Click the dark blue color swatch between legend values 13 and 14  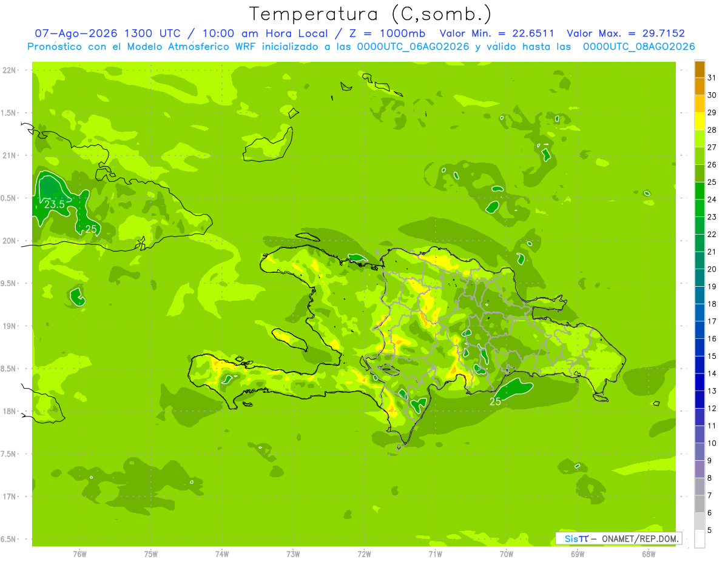click(699, 383)
